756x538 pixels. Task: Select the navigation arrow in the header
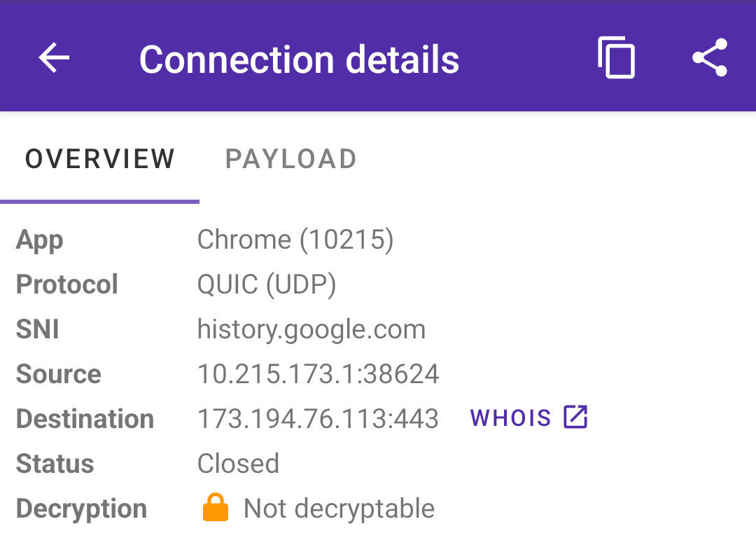coord(53,58)
